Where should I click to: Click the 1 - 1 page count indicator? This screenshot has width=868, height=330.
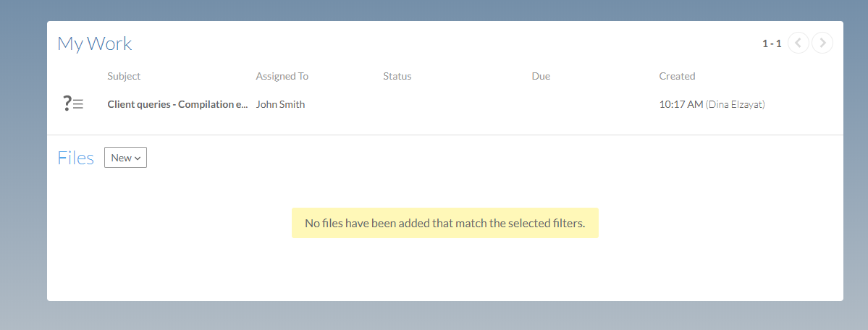click(x=771, y=43)
